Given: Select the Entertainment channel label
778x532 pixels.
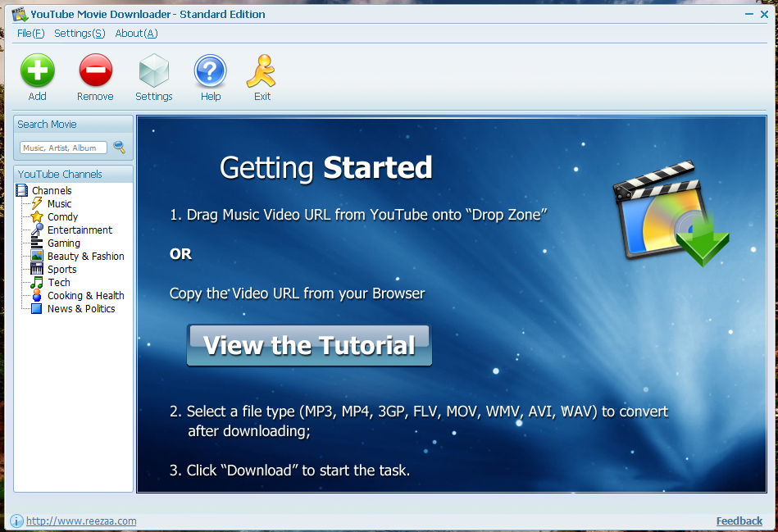Looking at the screenshot, I should (80, 230).
